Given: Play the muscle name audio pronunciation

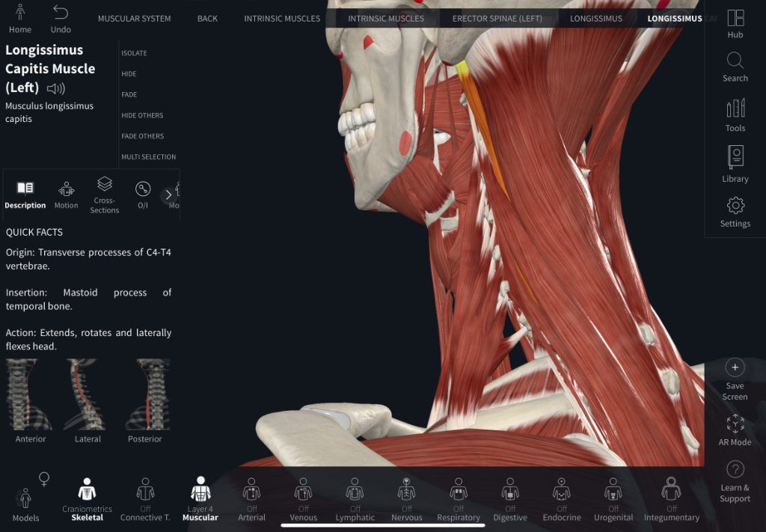Looking at the screenshot, I should [x=56, y=88].
